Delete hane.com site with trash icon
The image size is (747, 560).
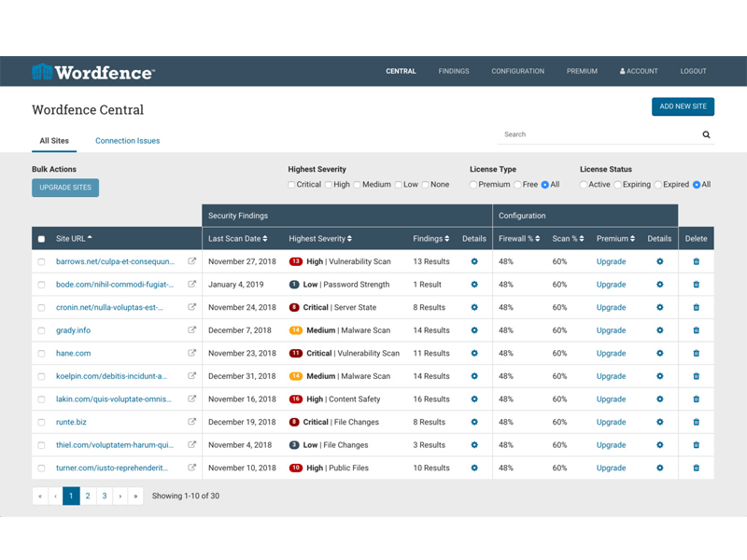click(x=696, y=353)
